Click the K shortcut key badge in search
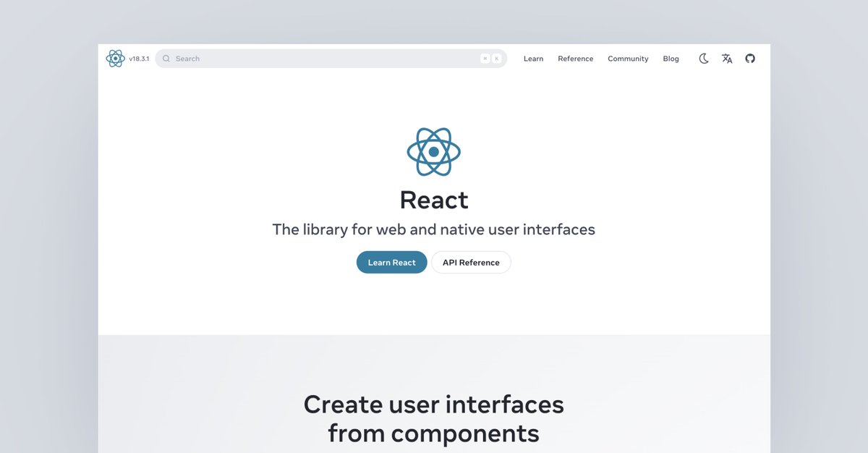868x453 pixels. tap(496, 59)
